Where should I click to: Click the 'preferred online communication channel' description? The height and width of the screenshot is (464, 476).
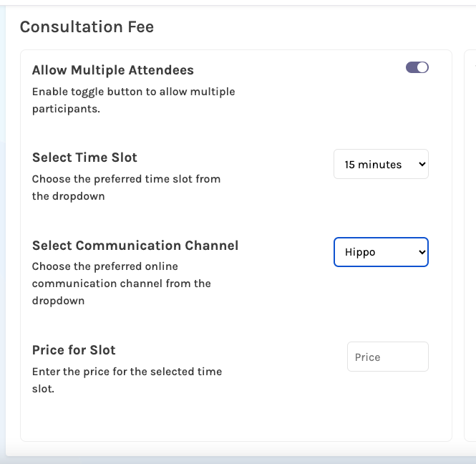click(x=122, y=284)
